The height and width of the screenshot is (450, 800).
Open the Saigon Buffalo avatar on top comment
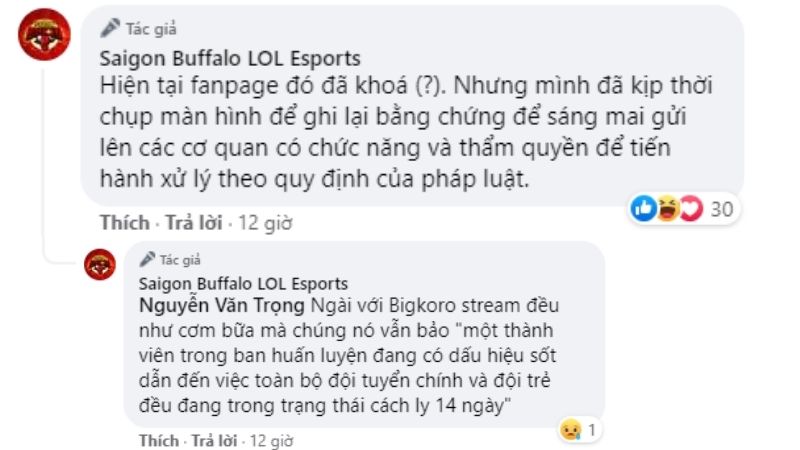tap(44, 34)
